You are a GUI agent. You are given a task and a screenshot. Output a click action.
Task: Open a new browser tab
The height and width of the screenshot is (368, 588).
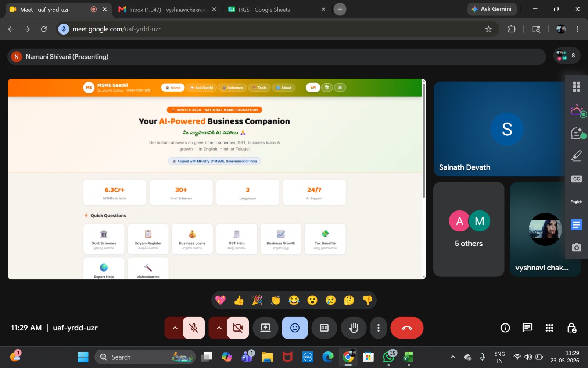(x=340, y=10)
